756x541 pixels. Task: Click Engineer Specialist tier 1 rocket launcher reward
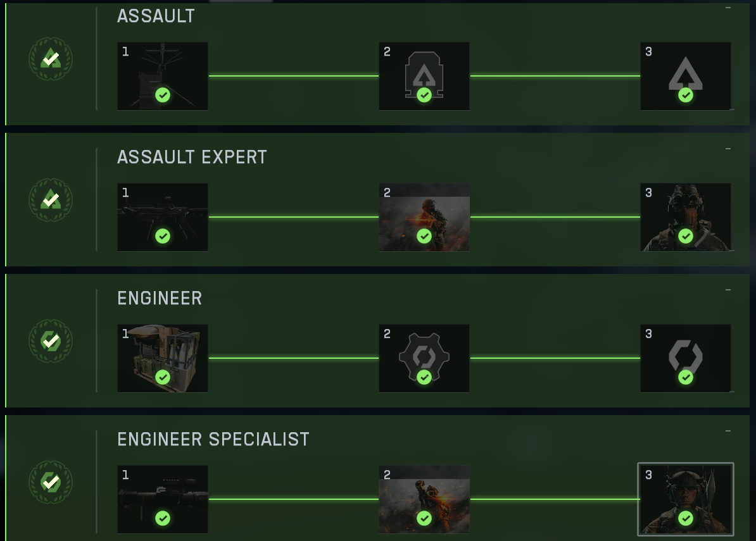163,500
